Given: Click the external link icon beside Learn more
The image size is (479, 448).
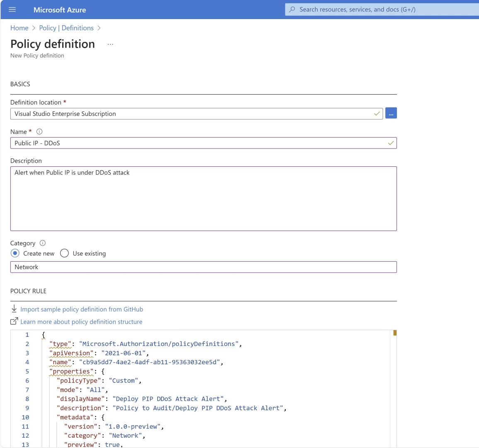Looking at the screenshot, I should pyautogui.click(x=14, y=321).
